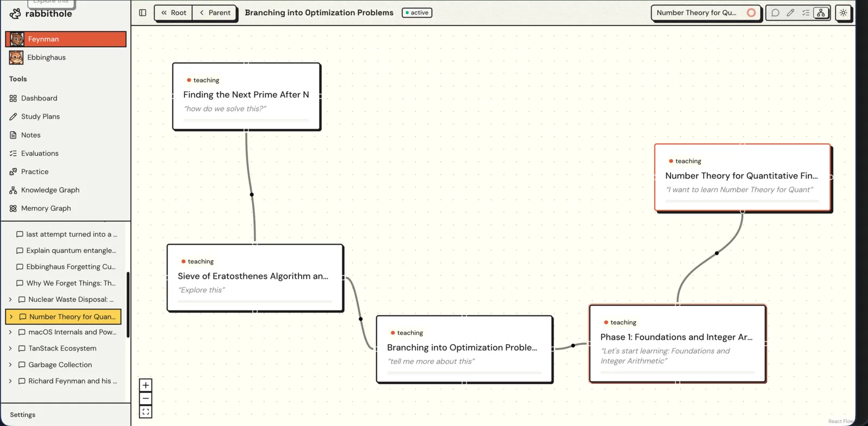Viewport: 868px width, 426px height.
Task: Click progress bar under Phase 1 Foundations node
Action: (677, 372)
